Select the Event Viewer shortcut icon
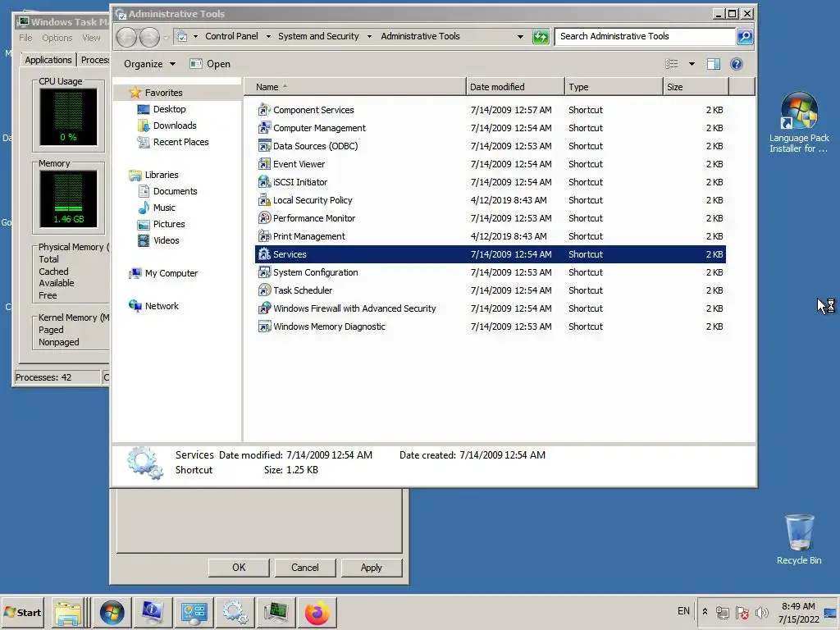Image resolution: width=840 pixels, height=630 pixels. pos(264,164)
